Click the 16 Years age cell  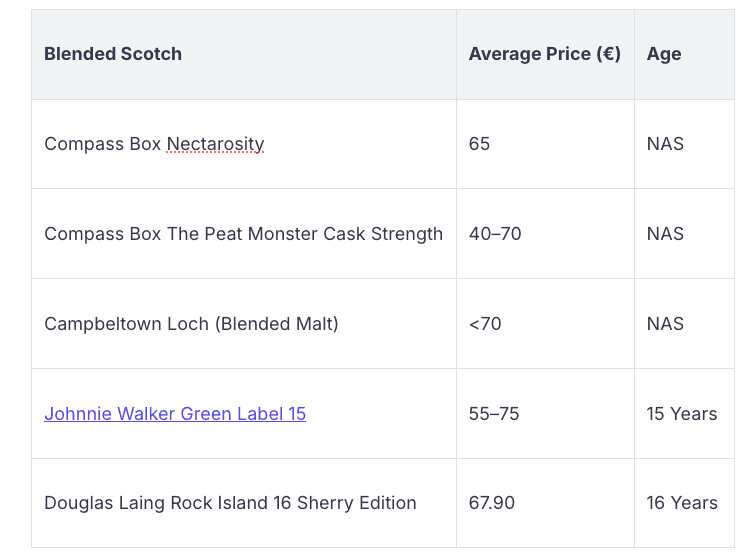point(682,503)
